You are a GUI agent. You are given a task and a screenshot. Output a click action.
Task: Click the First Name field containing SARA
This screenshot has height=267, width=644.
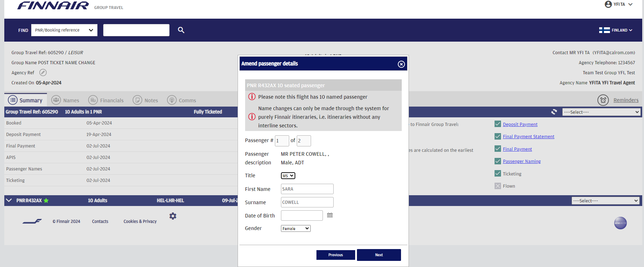[x=307, y=189]
